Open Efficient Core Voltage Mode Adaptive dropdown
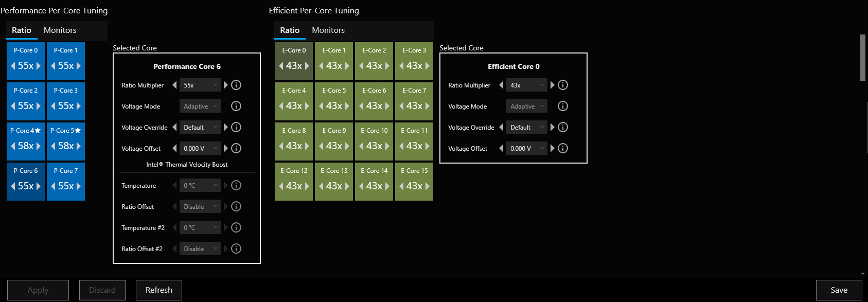The image size is (868, 302). [527, 106]
